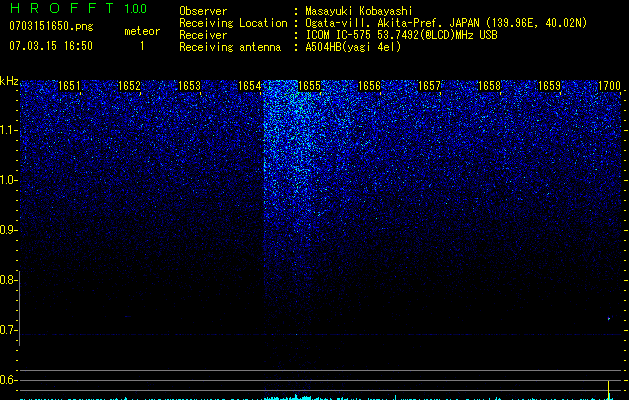Click the 0.6 kHz frequency label
The height and width of the screenshot is (400, 629).
[8, 380]
